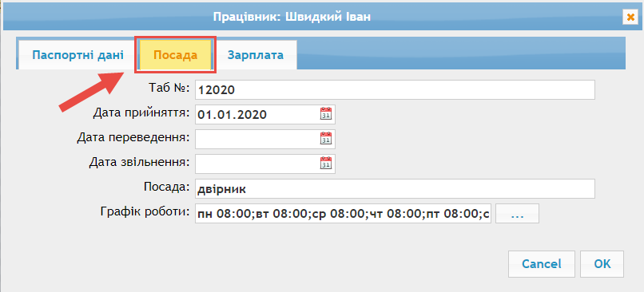Click the Таб №: label
Viewport: 644px width, 292px height.
tap(169, 88)
